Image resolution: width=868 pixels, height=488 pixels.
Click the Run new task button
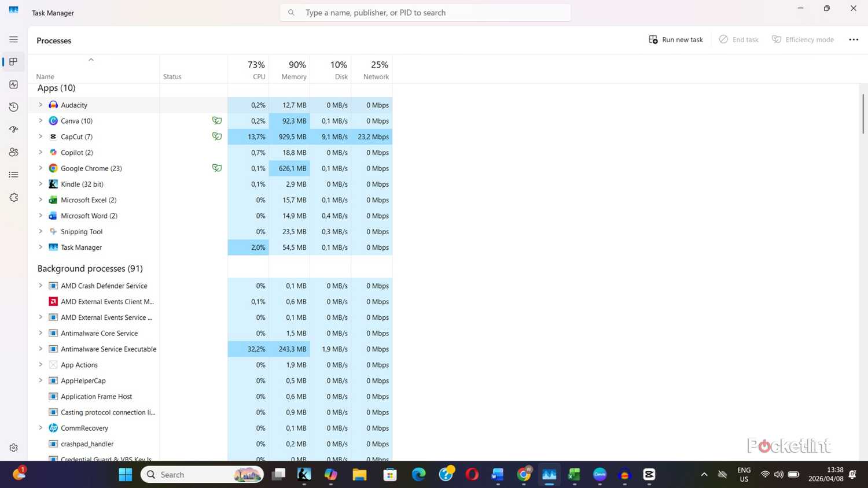pos(675,39)
